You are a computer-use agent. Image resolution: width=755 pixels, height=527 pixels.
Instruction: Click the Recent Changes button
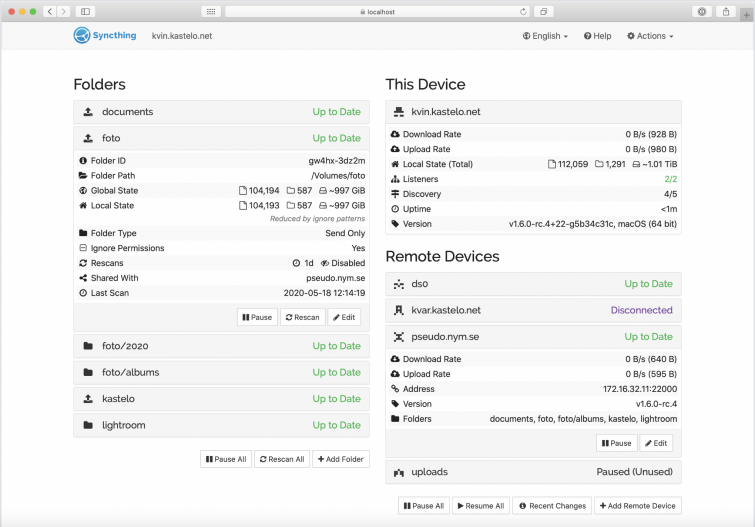[x=552, y=506]
